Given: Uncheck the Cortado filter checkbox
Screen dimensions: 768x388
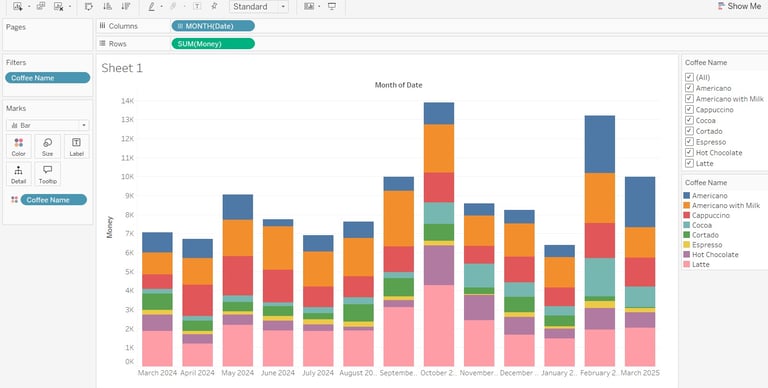Looking at the screenshot, I should pos(689,131).
